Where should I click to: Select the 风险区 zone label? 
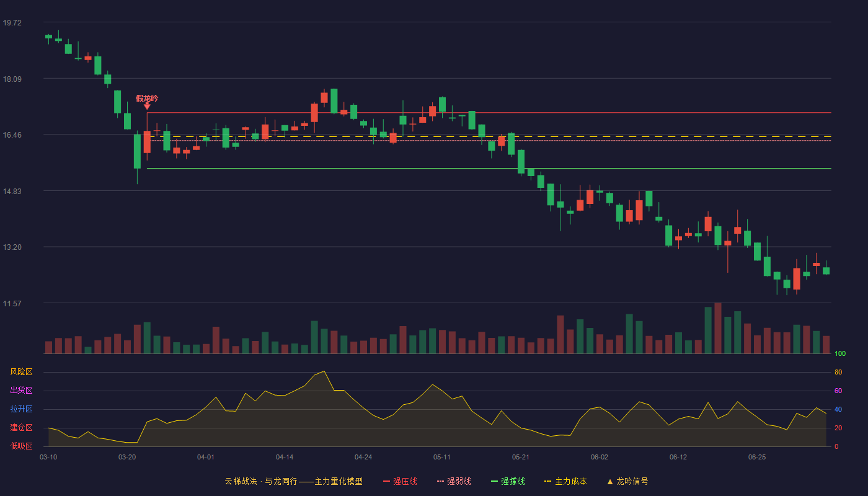(21, 372)
